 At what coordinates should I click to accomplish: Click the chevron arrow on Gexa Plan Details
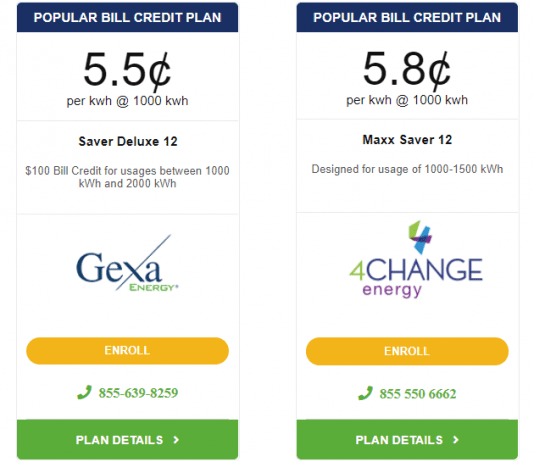[176, 440]
